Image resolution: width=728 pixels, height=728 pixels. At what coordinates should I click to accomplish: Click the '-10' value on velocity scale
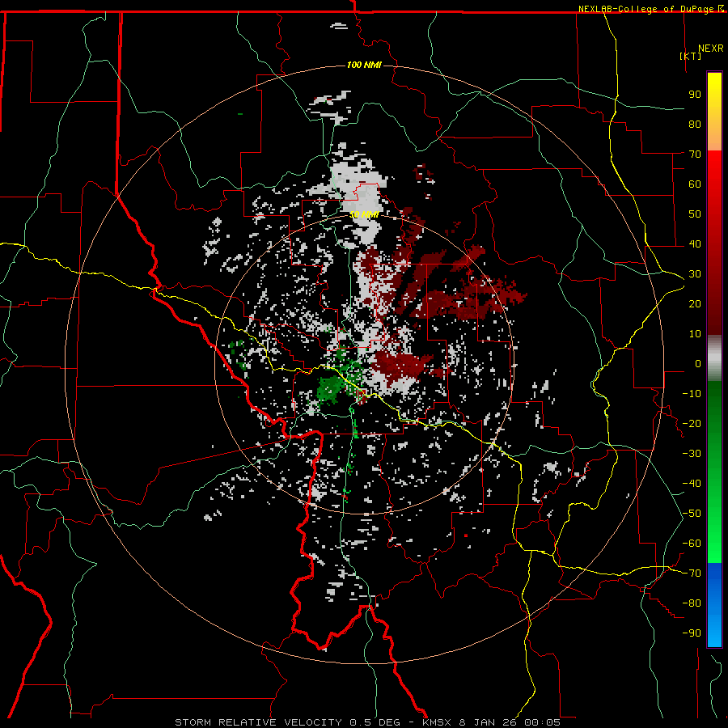point(692,394)
